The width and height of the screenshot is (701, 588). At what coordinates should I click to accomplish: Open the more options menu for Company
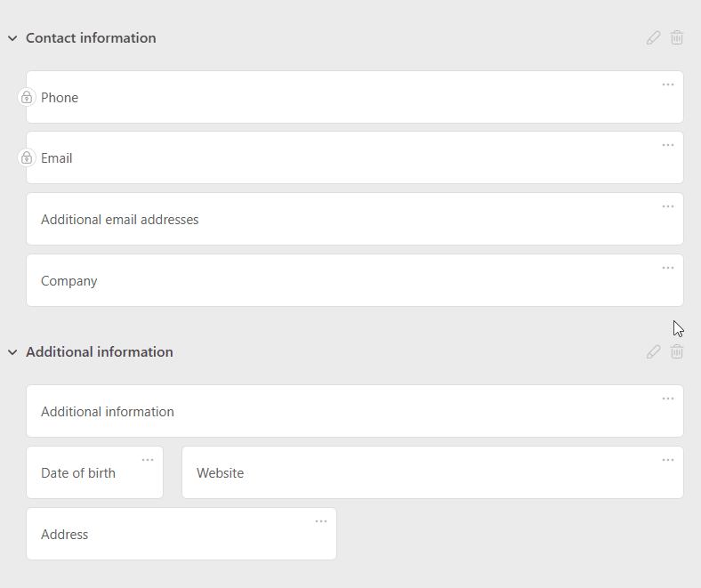668,268
